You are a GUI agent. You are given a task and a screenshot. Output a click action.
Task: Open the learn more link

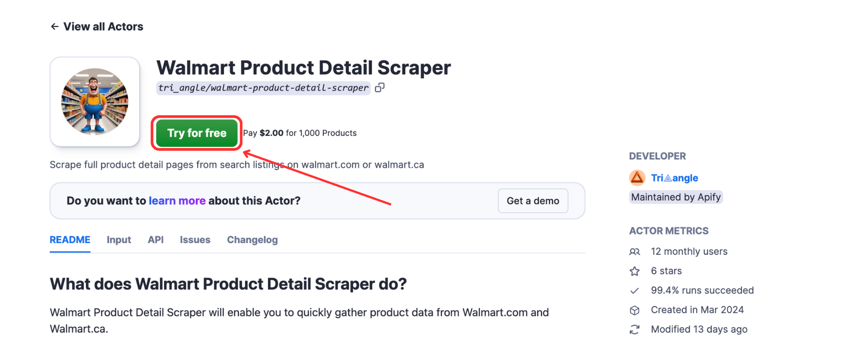pyautogui.click(x=177, y=201)
